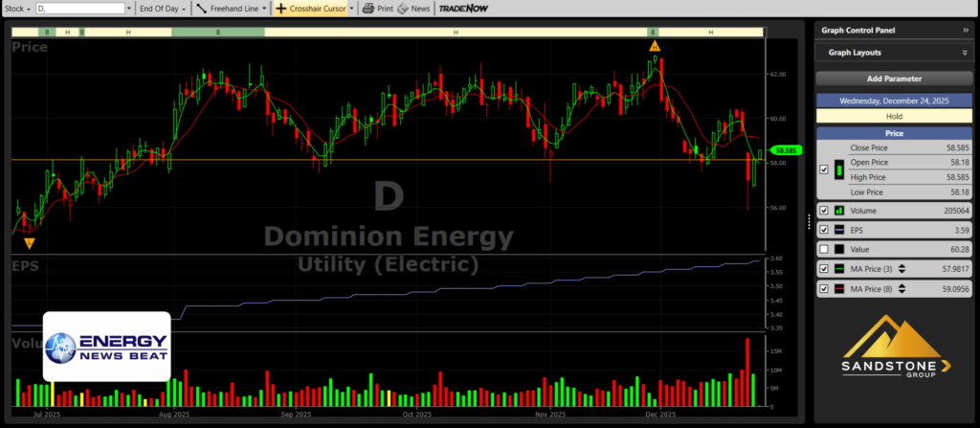Click the Energy News Beat logo

pos(107,346)
